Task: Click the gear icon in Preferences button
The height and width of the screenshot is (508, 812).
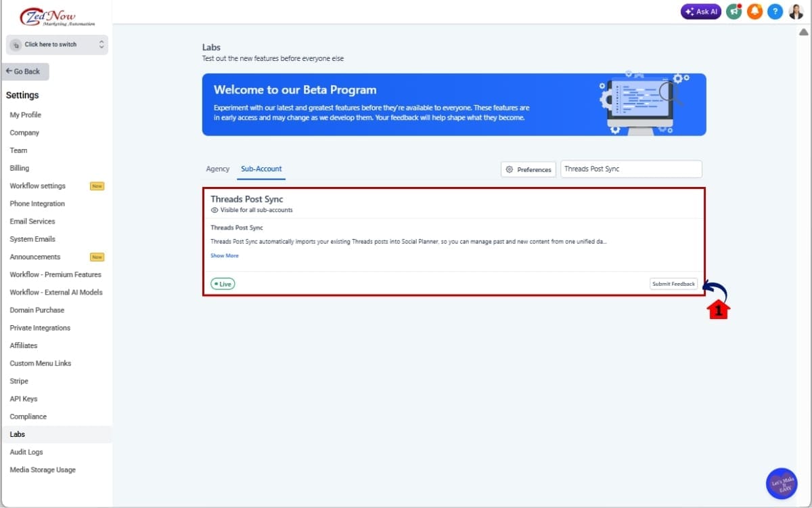Action: (x=510, y=169)
